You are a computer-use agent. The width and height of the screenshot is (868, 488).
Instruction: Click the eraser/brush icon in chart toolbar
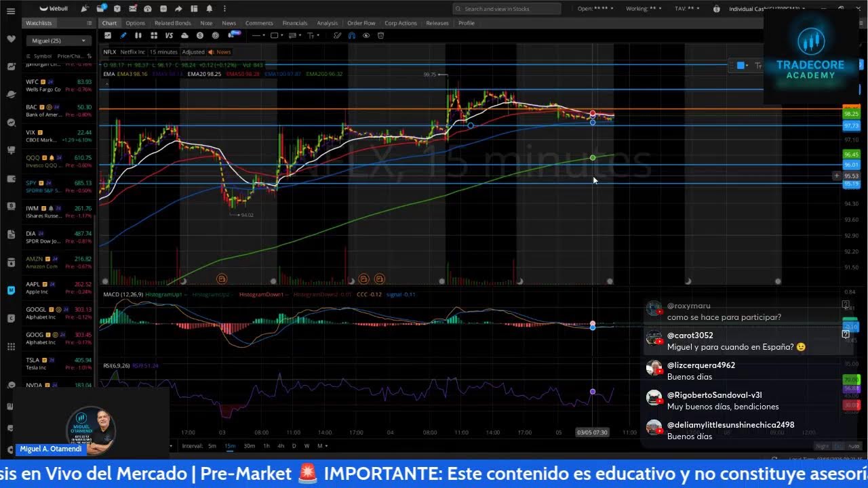pos(336,35)
